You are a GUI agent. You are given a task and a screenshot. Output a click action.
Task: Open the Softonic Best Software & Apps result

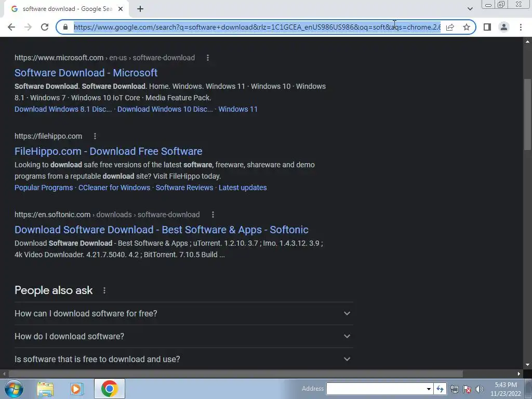point(162,230)
